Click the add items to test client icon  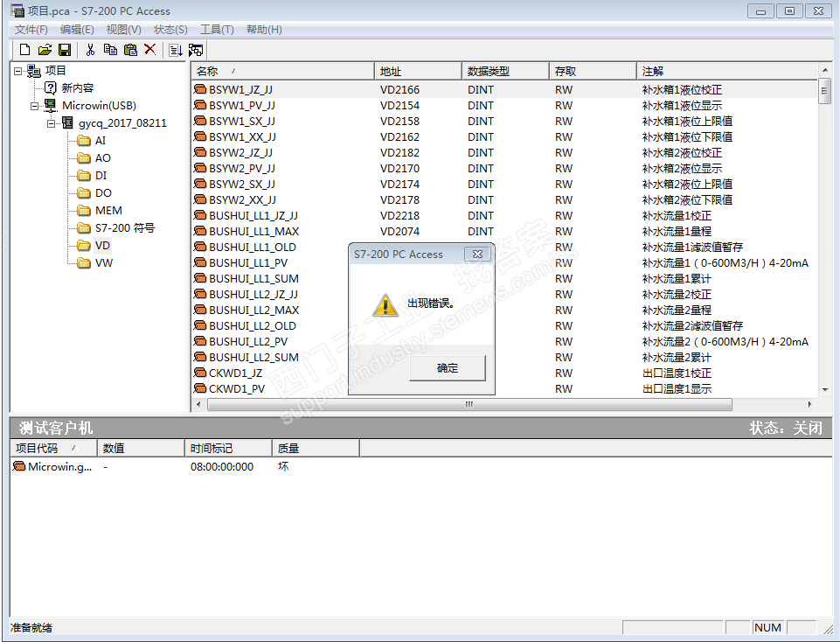175,50
